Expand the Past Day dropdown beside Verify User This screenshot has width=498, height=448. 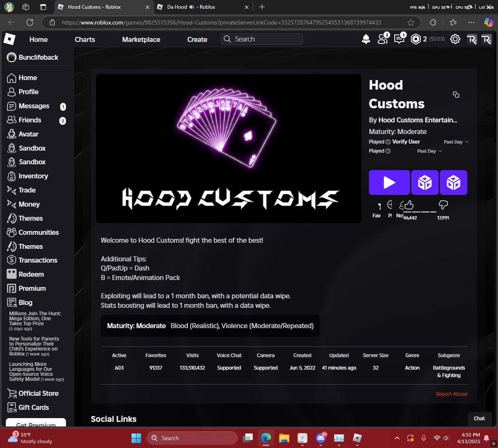[456, 142]
